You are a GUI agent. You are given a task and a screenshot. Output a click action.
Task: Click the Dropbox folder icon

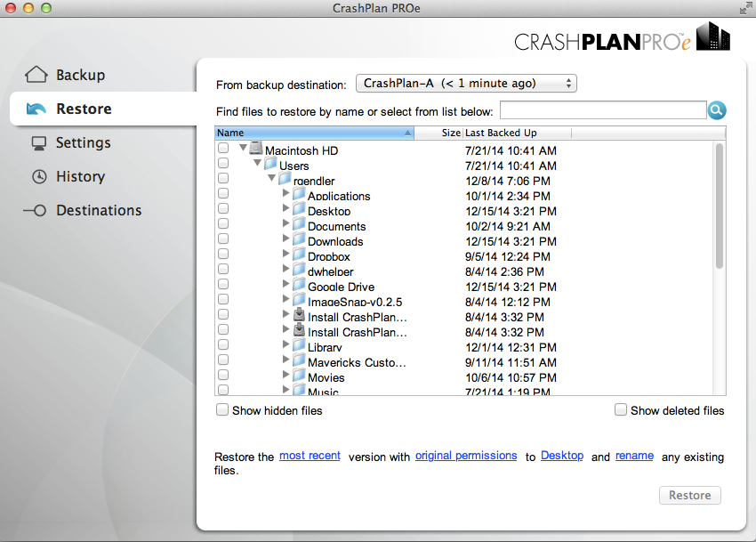pos(300,255)
